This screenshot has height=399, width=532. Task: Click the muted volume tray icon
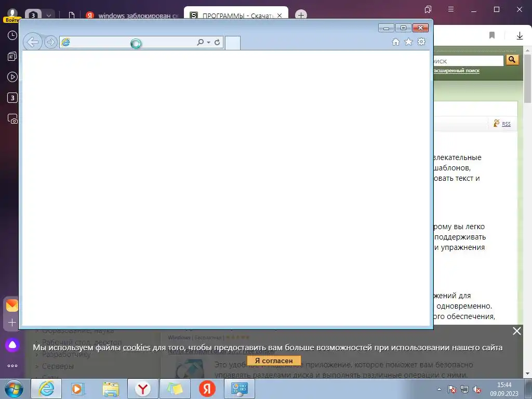477,389
